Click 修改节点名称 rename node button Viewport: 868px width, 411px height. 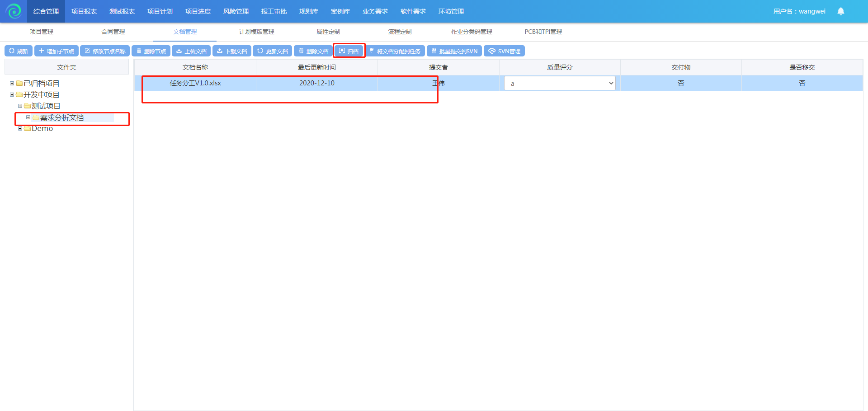[105, 51]
